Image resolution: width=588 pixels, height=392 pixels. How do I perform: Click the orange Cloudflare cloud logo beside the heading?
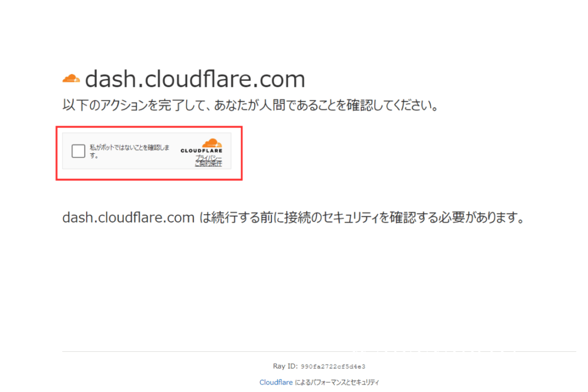point(70,77)
